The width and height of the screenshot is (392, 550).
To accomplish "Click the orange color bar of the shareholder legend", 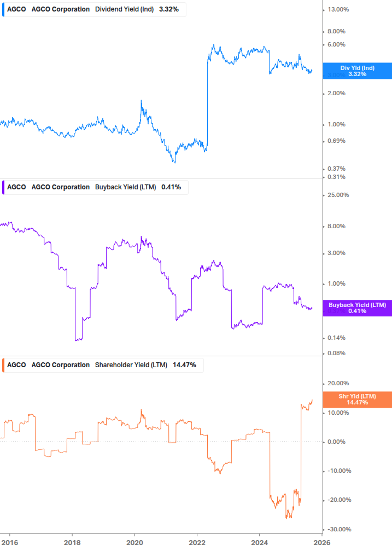I will [x=3, y=365].
